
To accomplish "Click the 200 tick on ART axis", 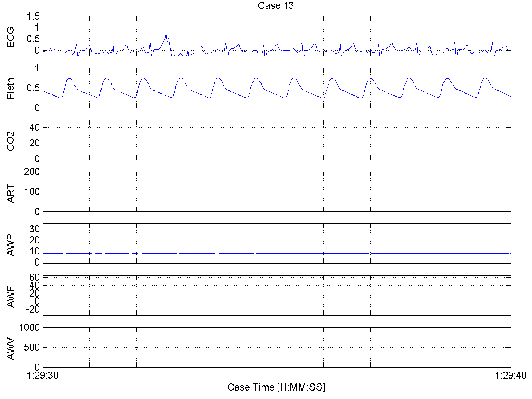I will (33, 172).
